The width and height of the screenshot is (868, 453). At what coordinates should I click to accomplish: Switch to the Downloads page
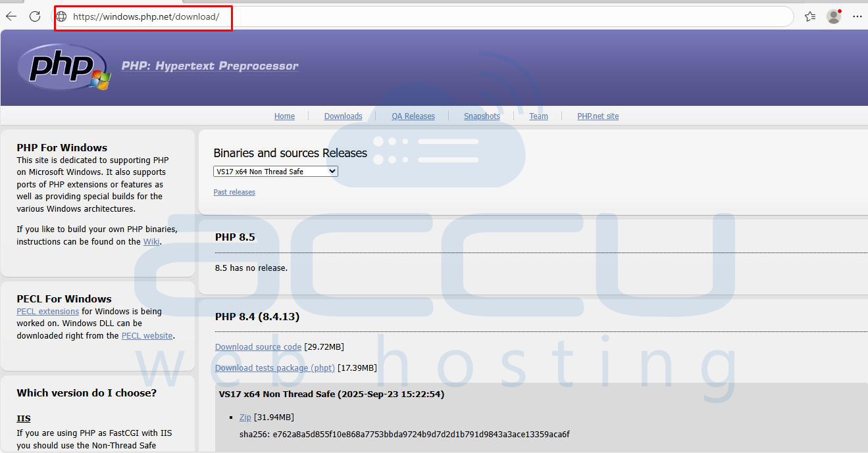(343, 116)
